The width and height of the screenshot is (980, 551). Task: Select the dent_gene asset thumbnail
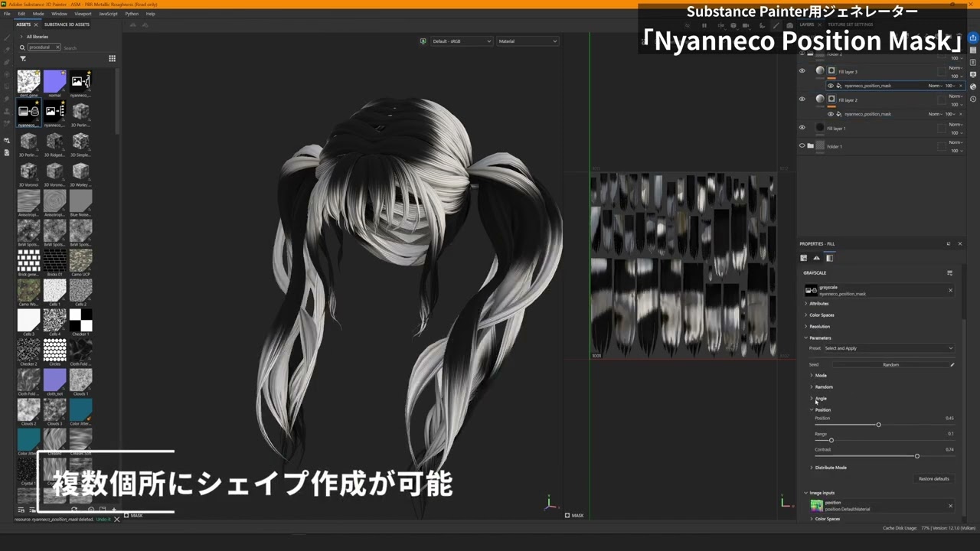(x=28, y=81)
